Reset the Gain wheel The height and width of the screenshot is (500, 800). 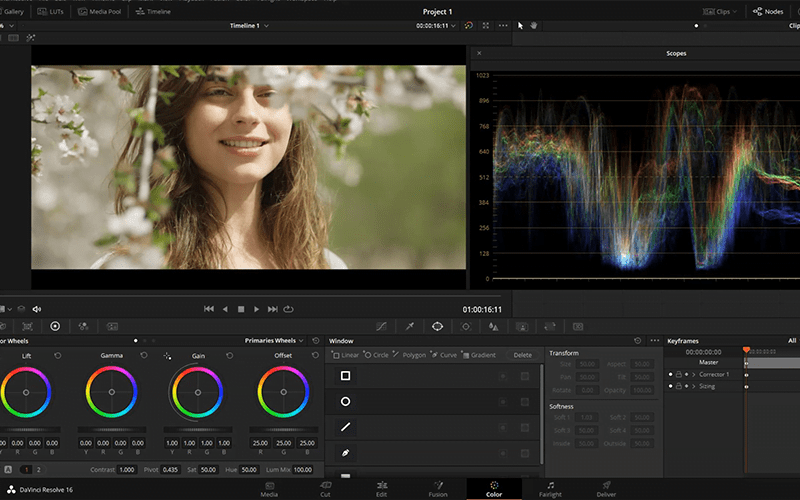(x=230, y=356)
